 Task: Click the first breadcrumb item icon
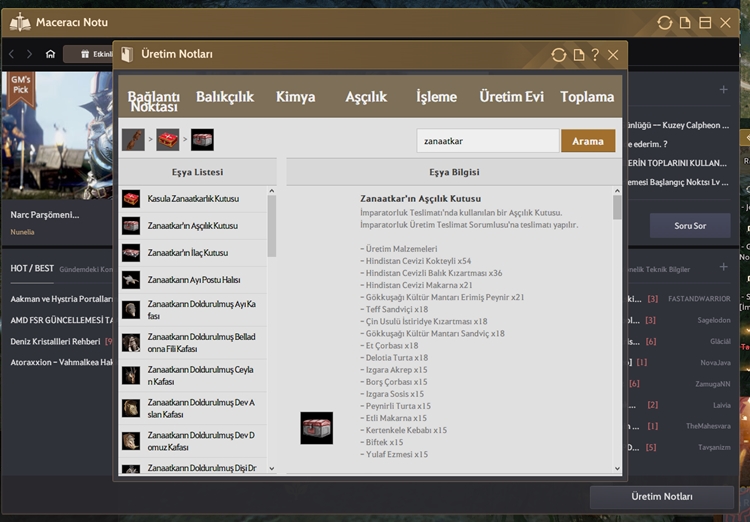(133, 140)
